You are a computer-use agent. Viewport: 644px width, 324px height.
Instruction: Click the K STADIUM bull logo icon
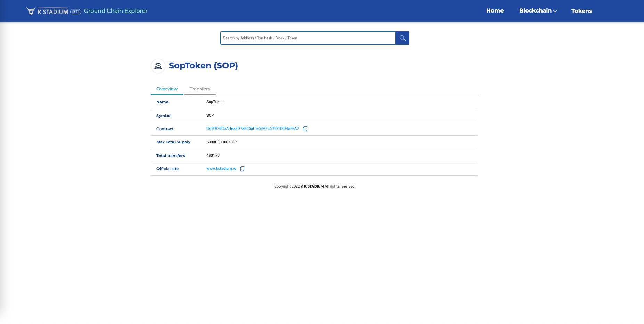(31, 11)
